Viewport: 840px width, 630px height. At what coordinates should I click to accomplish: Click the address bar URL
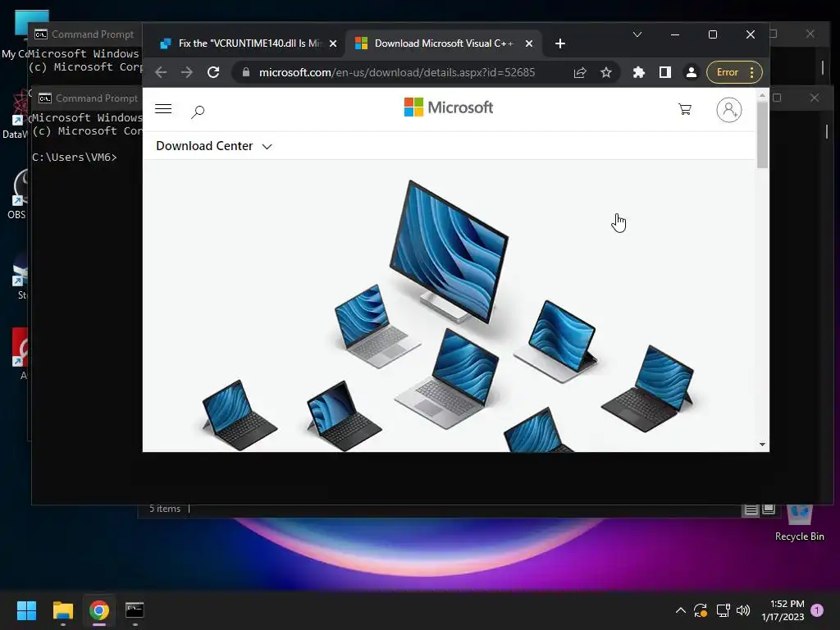(x=396, y=72)
